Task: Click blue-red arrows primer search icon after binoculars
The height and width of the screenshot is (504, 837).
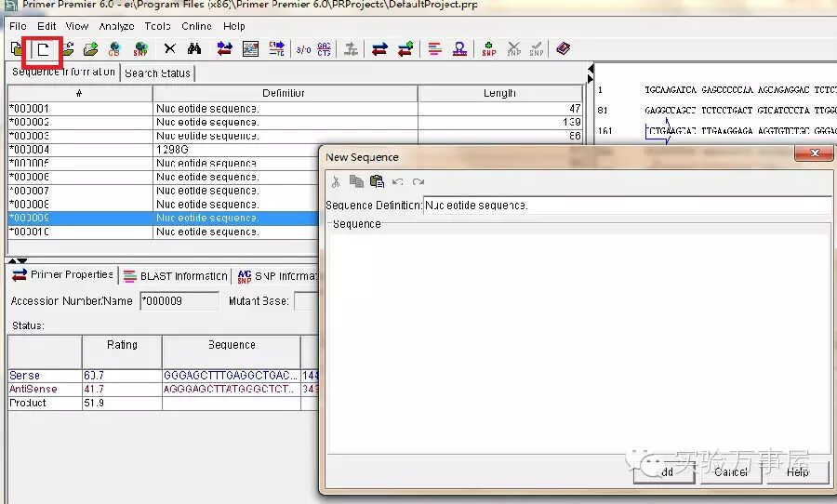Action: 225,49
